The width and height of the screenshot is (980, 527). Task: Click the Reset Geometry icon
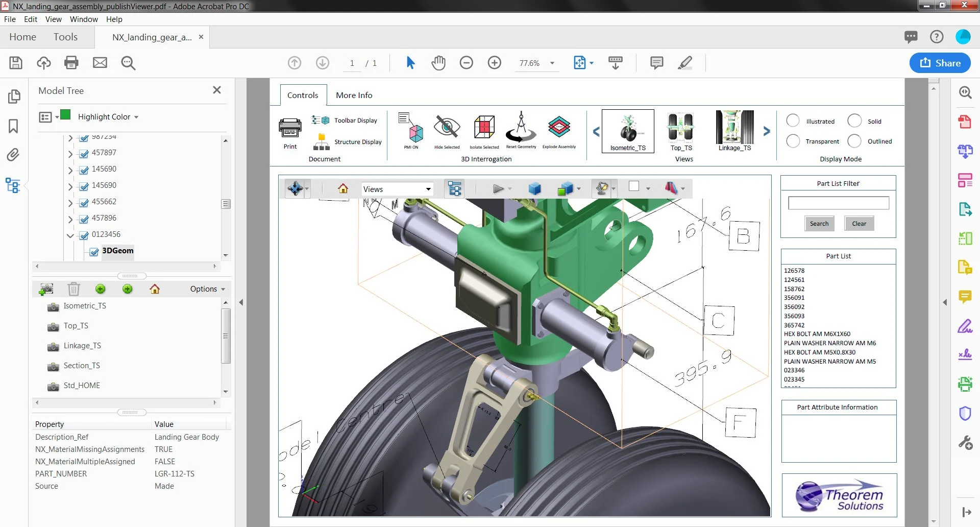(521, 128)
